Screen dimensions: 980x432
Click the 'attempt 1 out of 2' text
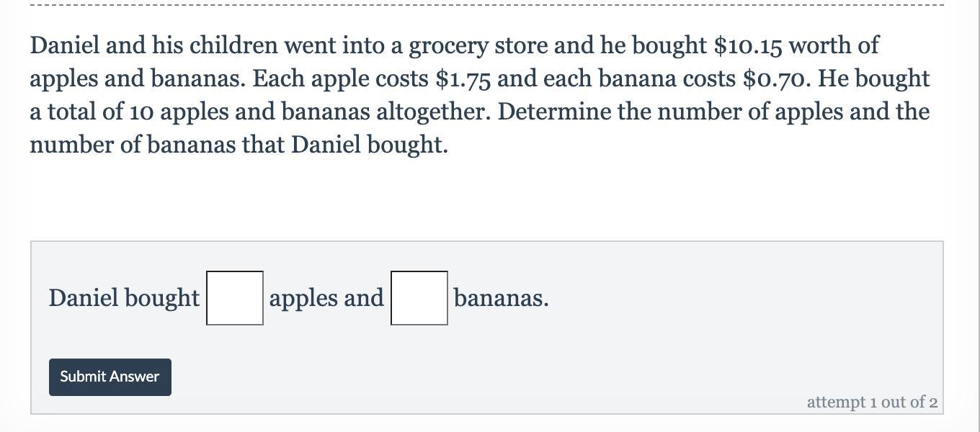[x=872, y=402]
